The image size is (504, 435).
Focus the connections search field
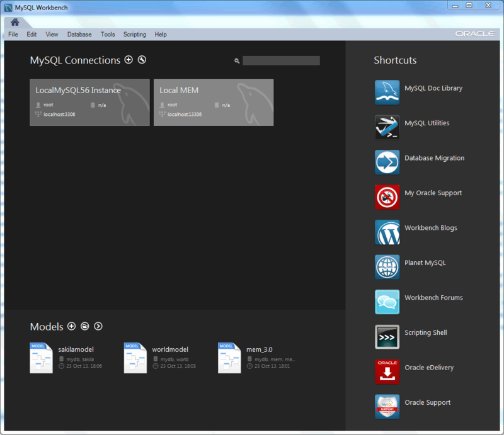pos(281,60)
